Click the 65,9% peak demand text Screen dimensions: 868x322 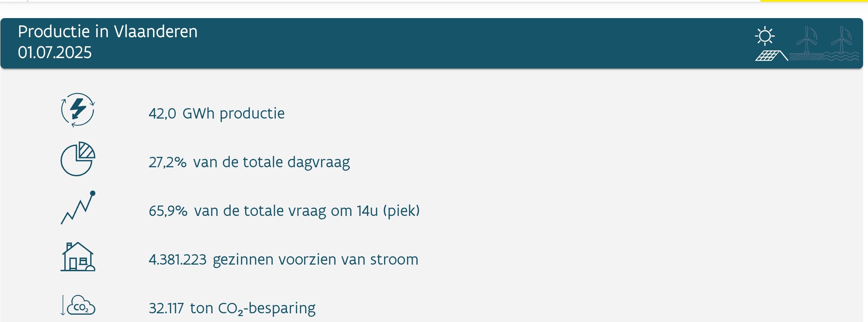pos(284,211)
